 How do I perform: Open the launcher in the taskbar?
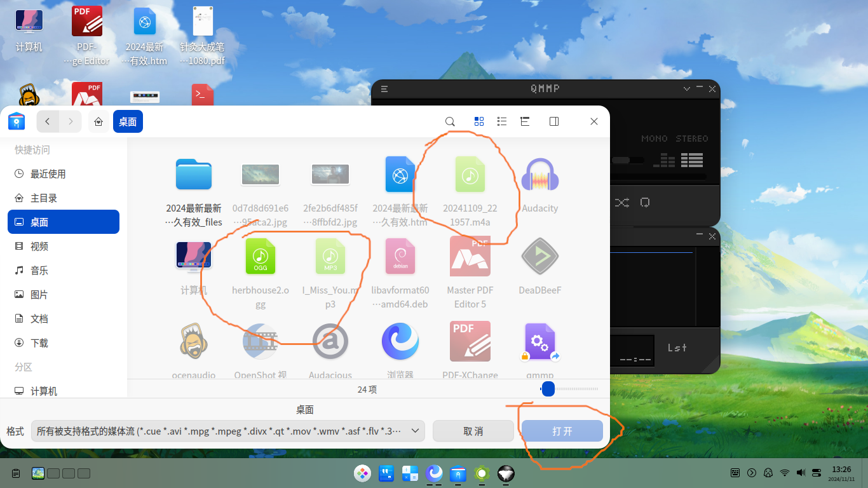point(363,473)
